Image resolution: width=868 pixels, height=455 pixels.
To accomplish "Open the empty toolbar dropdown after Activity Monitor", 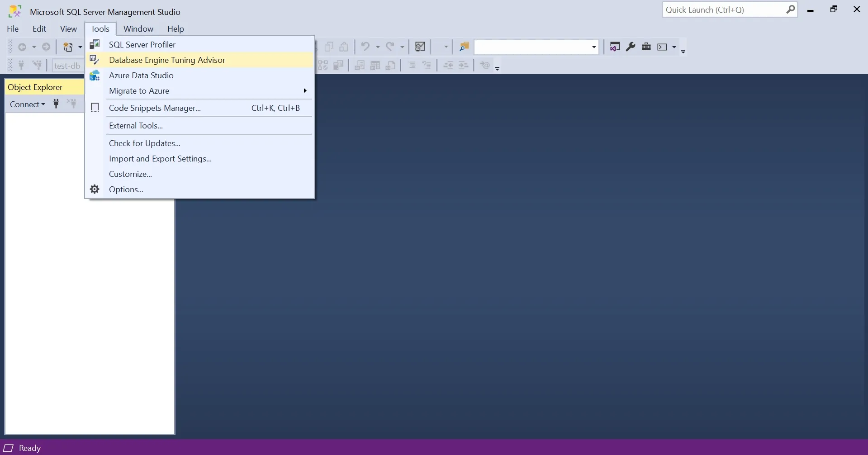I will click(446, 47).
